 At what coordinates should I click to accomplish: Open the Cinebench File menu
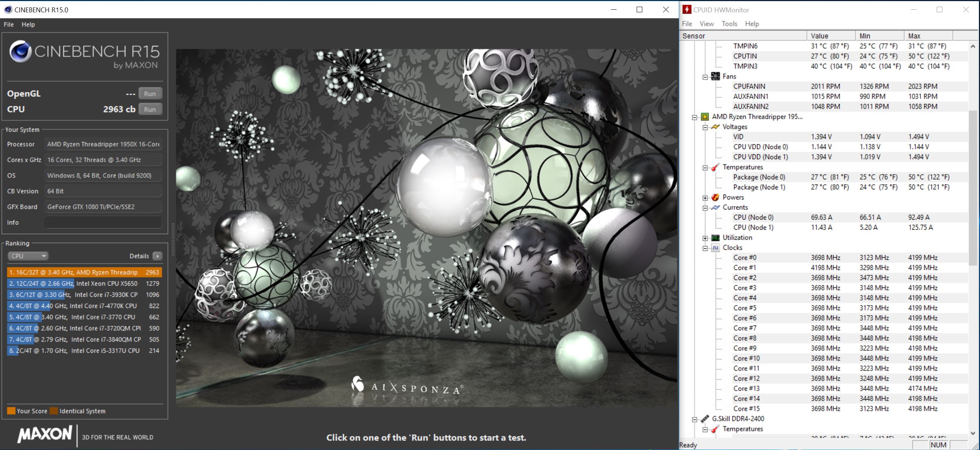tap(8, 24)
